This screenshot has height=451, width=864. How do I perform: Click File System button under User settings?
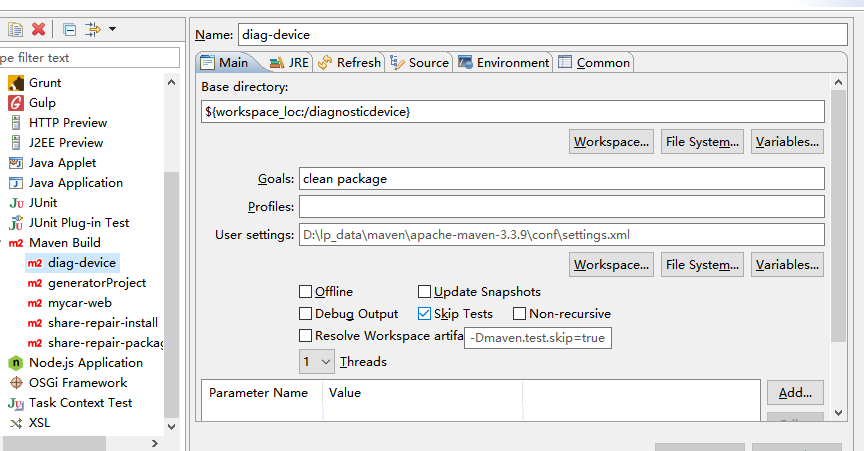702,265
